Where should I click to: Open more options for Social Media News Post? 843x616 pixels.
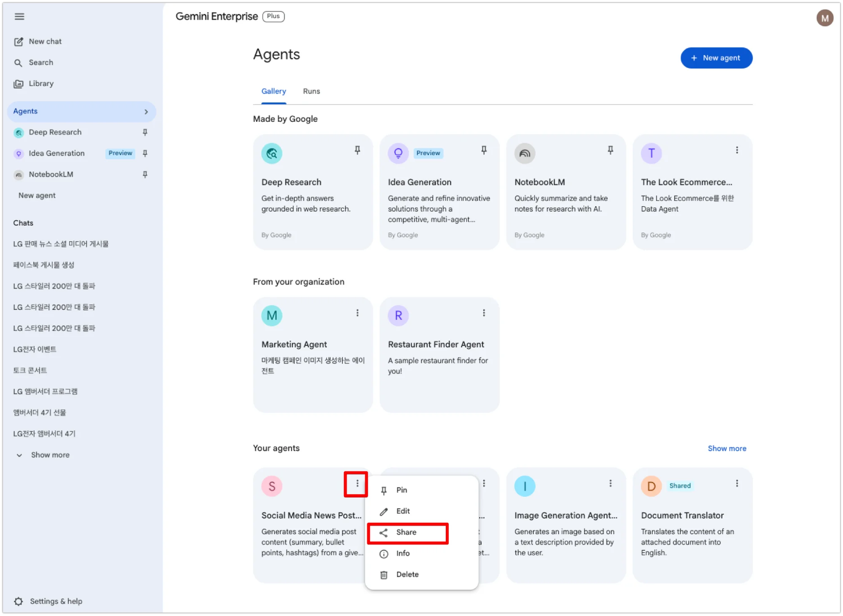(357, 484)
